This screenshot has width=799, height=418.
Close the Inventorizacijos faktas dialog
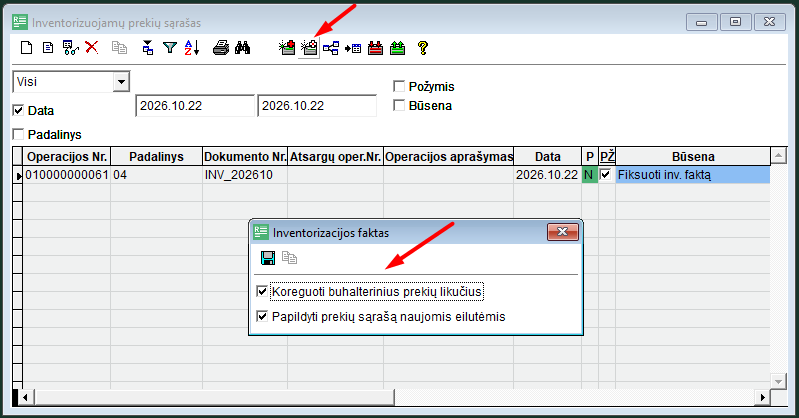pos(563,232)
